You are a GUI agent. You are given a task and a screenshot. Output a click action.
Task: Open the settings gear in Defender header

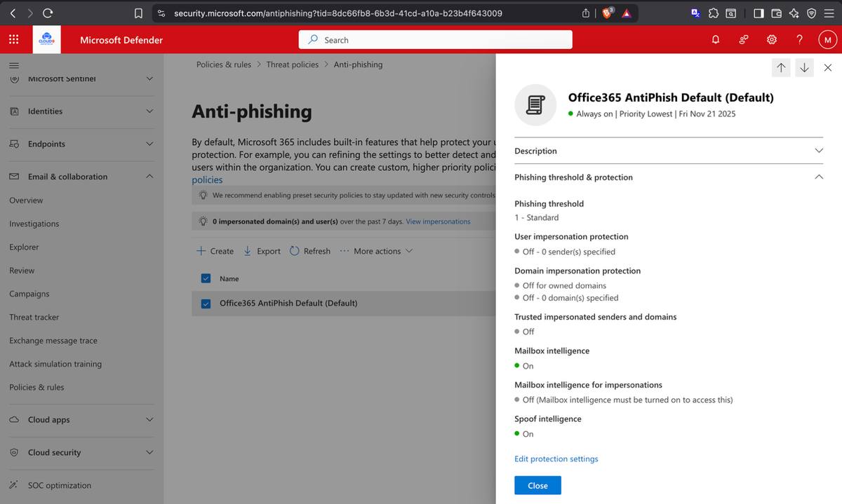(x=772, y=40)
